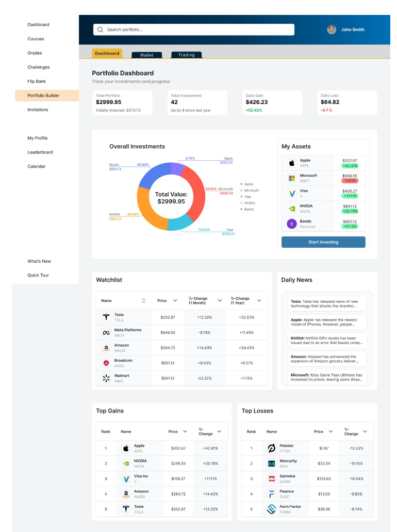Open Dashboard in the sidebar

click(x=38, y=24)
